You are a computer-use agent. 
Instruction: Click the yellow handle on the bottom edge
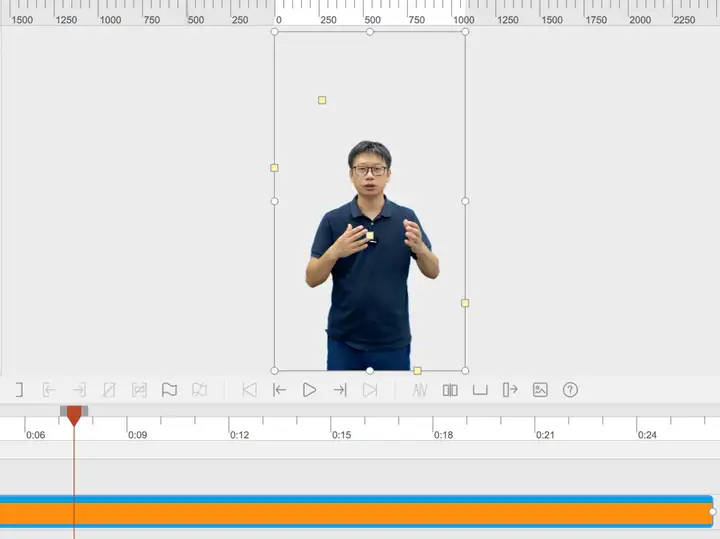(417, 371)
